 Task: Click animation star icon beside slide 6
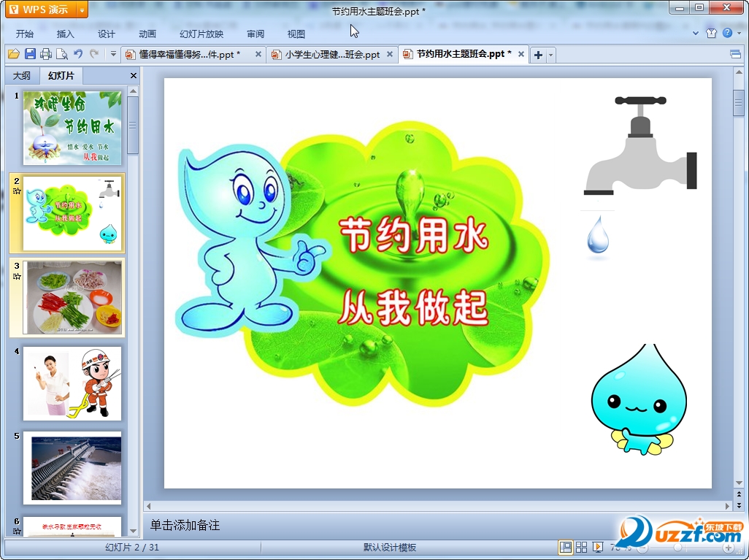pos(17,531)
